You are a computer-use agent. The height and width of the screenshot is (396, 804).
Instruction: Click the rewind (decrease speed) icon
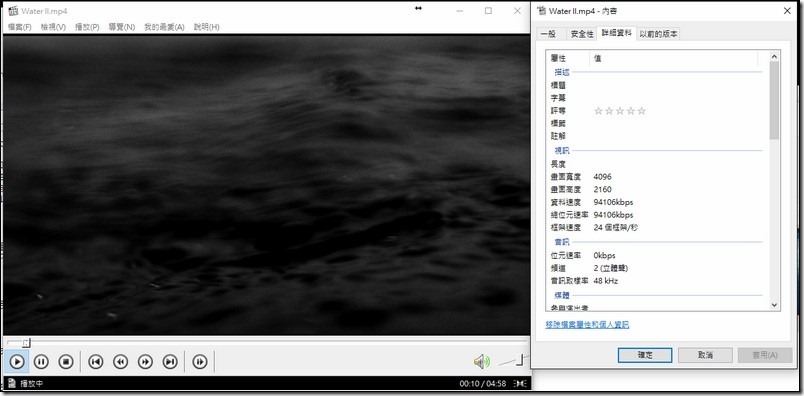tap(120, 362)
